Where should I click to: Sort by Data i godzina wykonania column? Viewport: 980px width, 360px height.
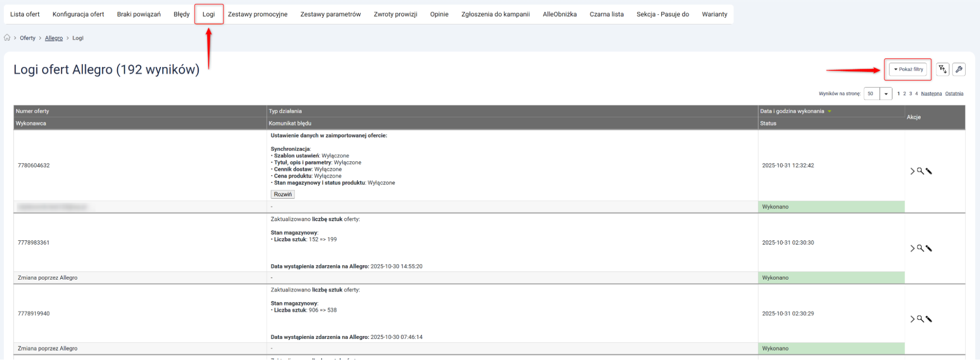(x=792, y=111)
